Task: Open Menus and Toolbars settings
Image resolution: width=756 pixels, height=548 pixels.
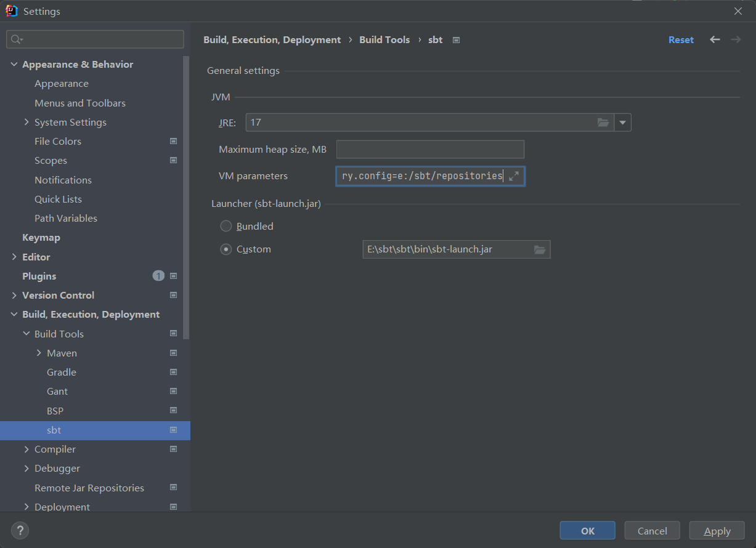Action: [x=80, y=103]
